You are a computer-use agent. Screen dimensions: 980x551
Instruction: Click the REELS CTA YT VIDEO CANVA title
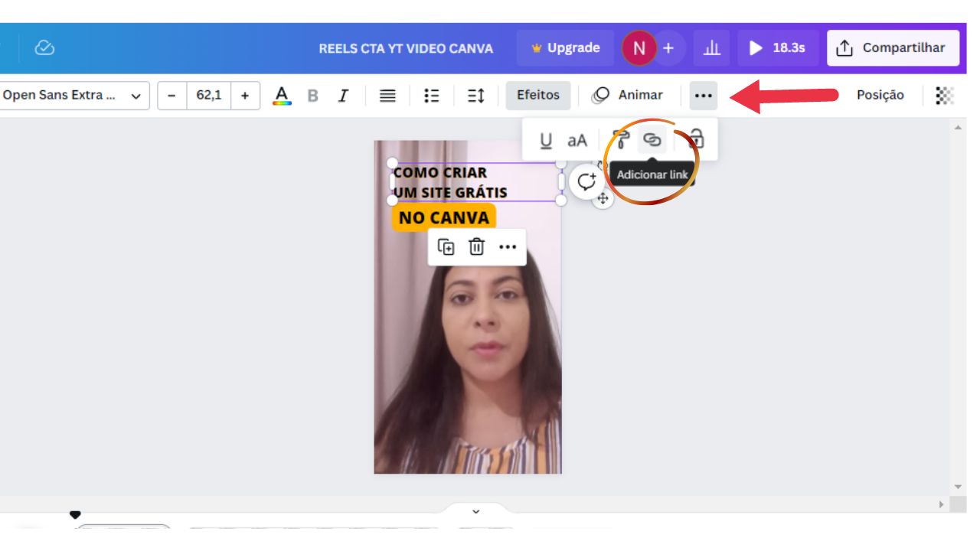tap(406, 48)
